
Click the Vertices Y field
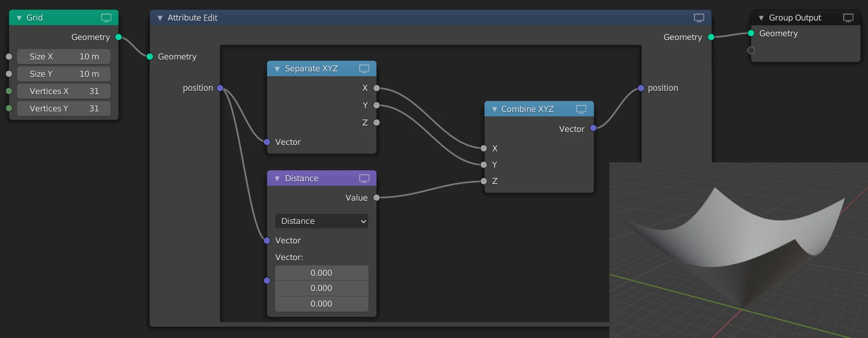64,109
